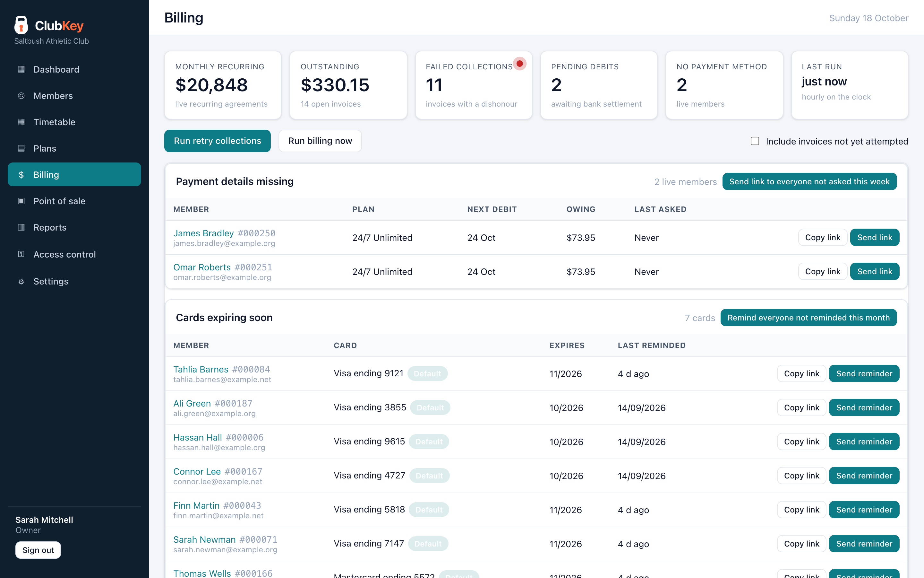Click Run billing now button
This screenshot has width=924, height=578.
320,141
